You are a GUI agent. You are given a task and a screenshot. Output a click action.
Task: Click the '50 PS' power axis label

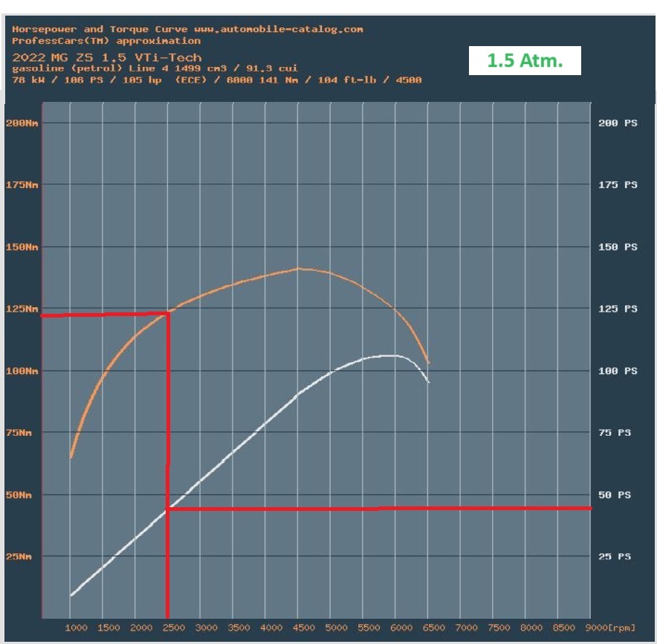615,495
